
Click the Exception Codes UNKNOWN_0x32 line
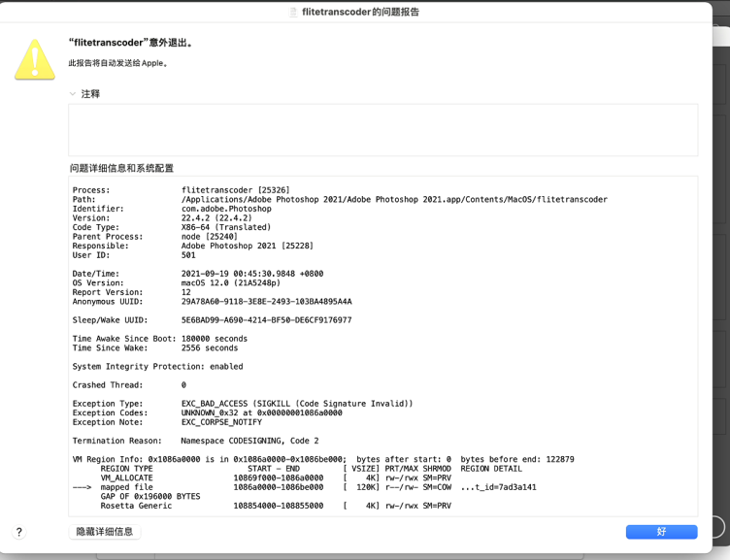click(207, 413)
